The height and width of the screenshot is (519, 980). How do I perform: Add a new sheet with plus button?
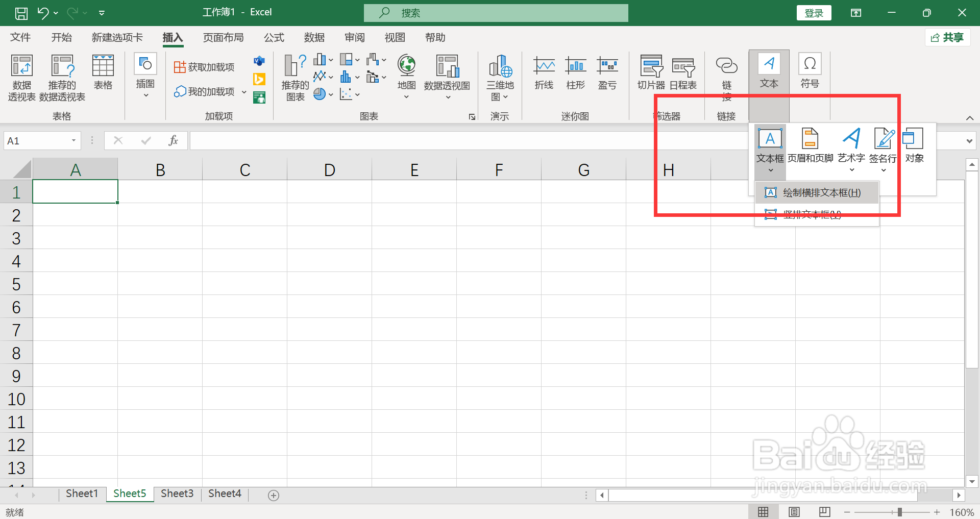[x=274, y=496]
